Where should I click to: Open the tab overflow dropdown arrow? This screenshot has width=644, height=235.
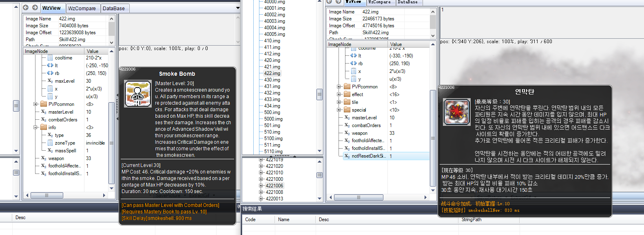pyautogui.click(x=238, y=8)
